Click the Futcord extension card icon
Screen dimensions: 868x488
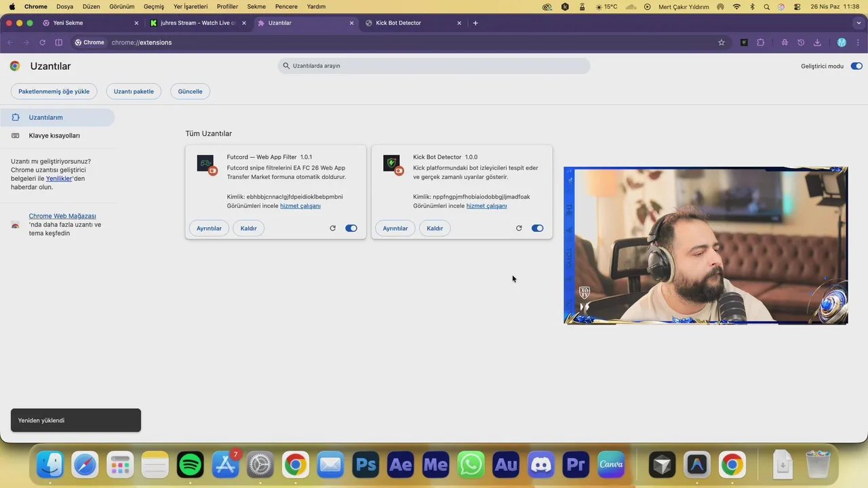(205, 163)
